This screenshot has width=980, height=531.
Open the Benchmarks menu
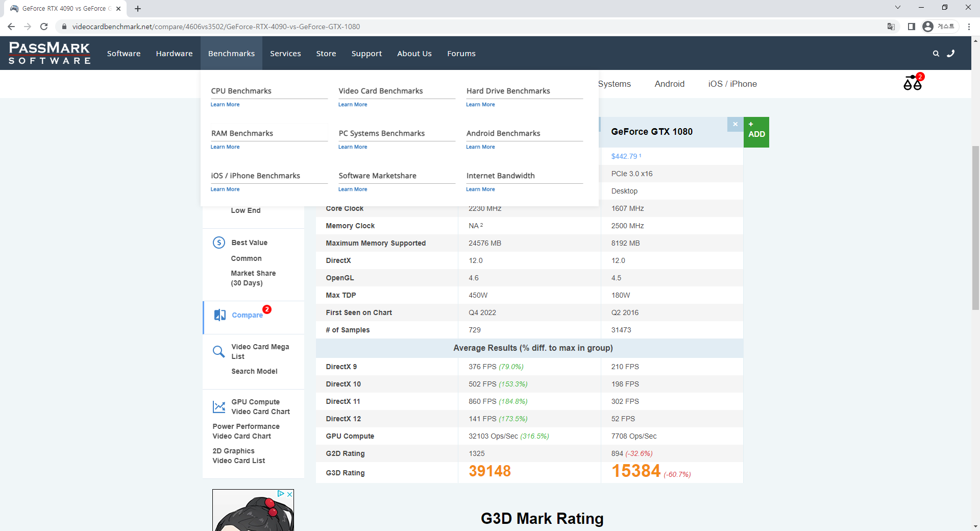231,54
